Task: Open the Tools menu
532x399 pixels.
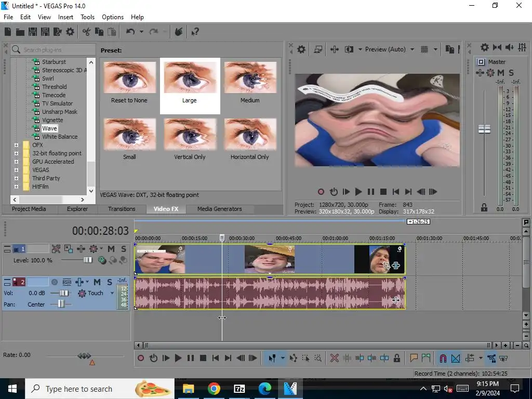Action: pyautogui.click(x=87, y=17)
